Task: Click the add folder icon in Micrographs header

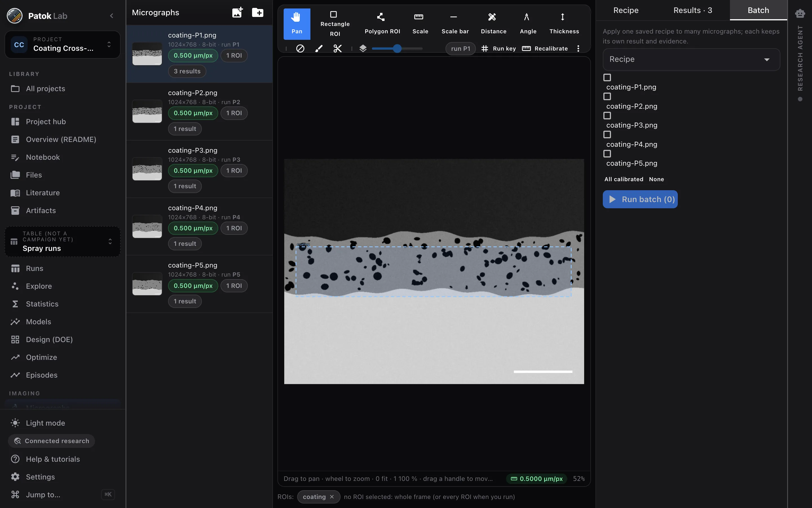Action: [x=257, y=12]
